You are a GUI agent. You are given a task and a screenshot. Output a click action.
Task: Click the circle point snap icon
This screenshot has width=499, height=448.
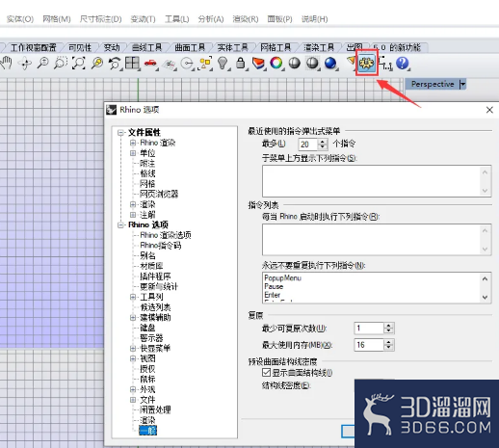(x=187, y=64)
